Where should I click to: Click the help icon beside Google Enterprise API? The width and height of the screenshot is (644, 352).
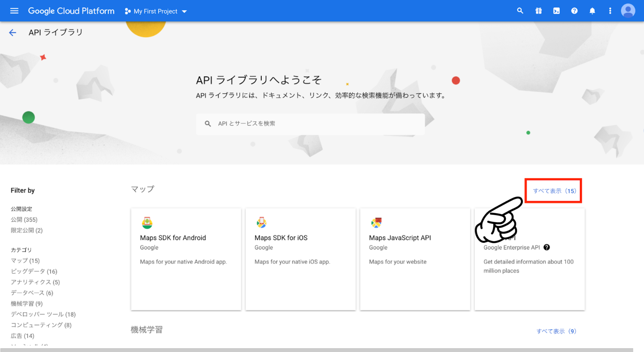click(x=546, y=247)
